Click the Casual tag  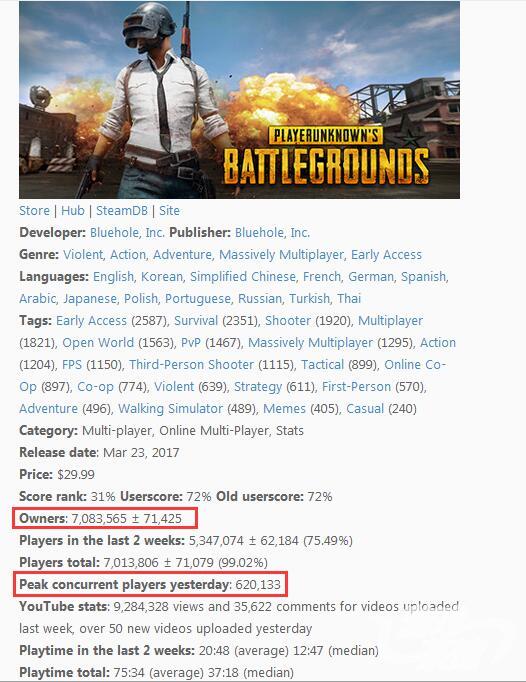coord(365,408)
